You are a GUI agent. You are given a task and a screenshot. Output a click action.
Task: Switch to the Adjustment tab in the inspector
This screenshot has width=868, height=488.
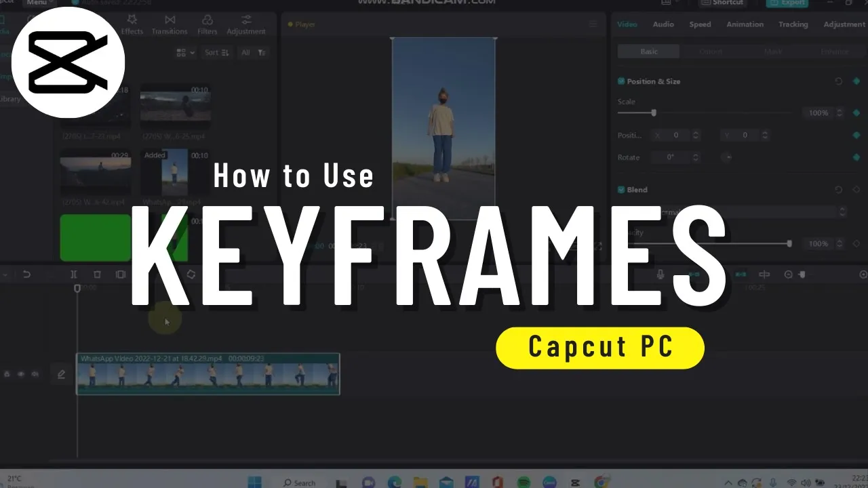pos(845,24)
